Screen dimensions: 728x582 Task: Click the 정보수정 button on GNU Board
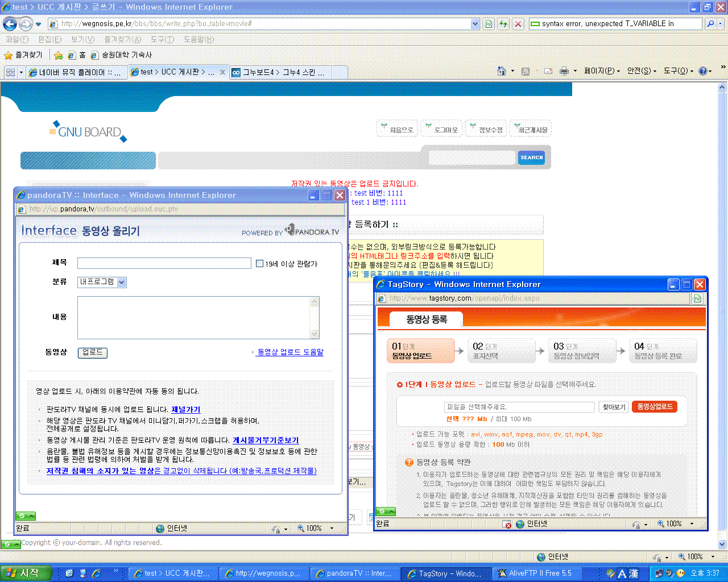click(486, 129)
